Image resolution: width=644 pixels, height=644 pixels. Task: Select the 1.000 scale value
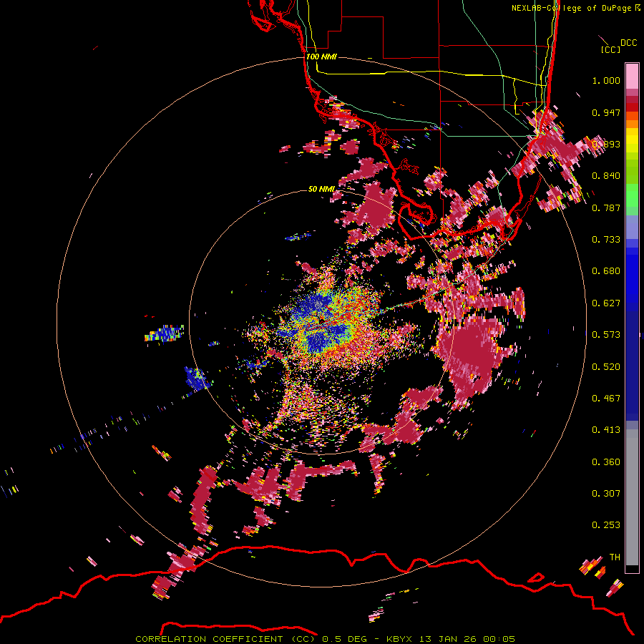pos(606,80)
